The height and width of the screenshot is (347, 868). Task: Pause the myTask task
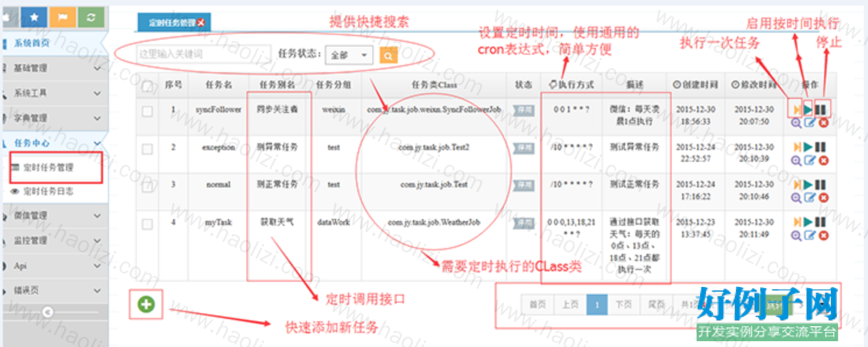click(820, 222)
